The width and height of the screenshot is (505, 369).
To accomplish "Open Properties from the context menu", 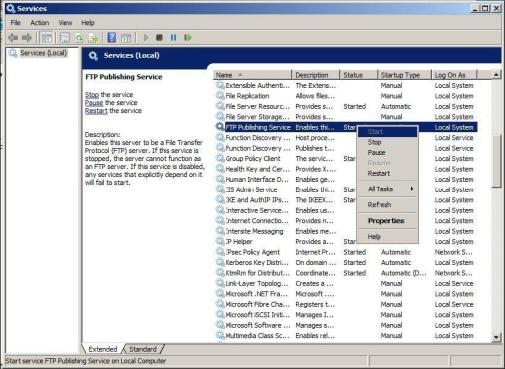I will (387, 221).
